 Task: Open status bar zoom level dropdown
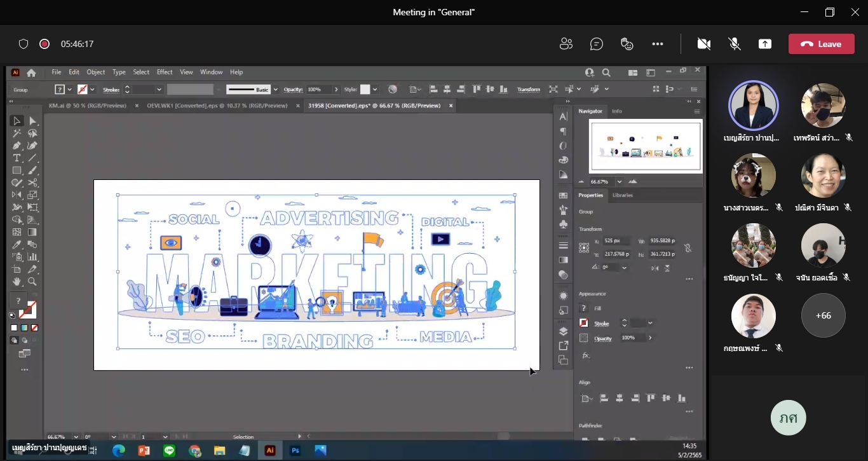tap(76, 437)
